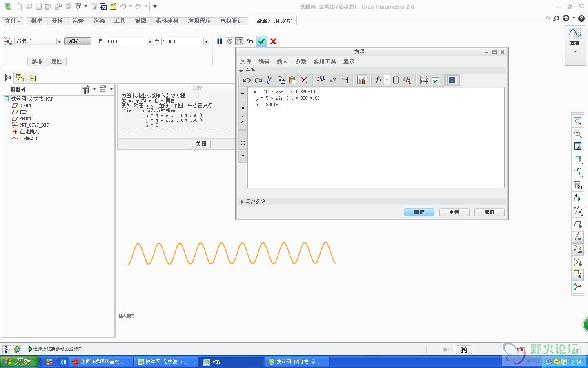Open 编辑 menu in equation dialog
Screen dimensions: 588x368
(x=264, y=61)
